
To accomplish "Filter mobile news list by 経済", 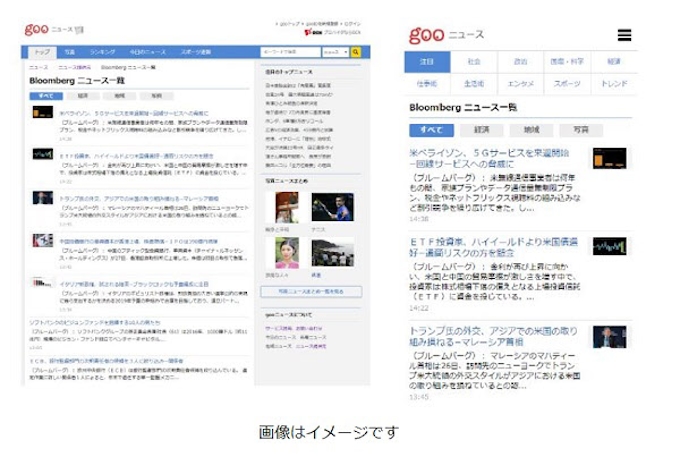I will coord(481,129).
